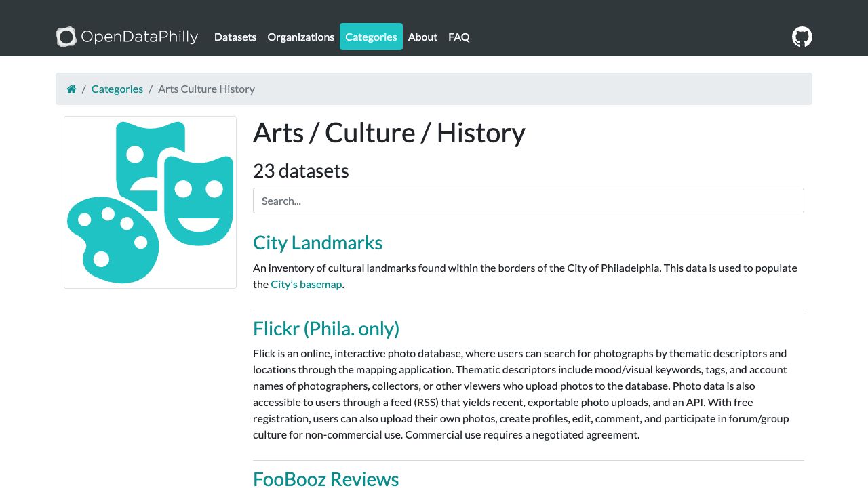Image resolution: width=868 pixels, height=488 pixels.
Task: Follow the City's basemap link
Action: pos(306,284)
